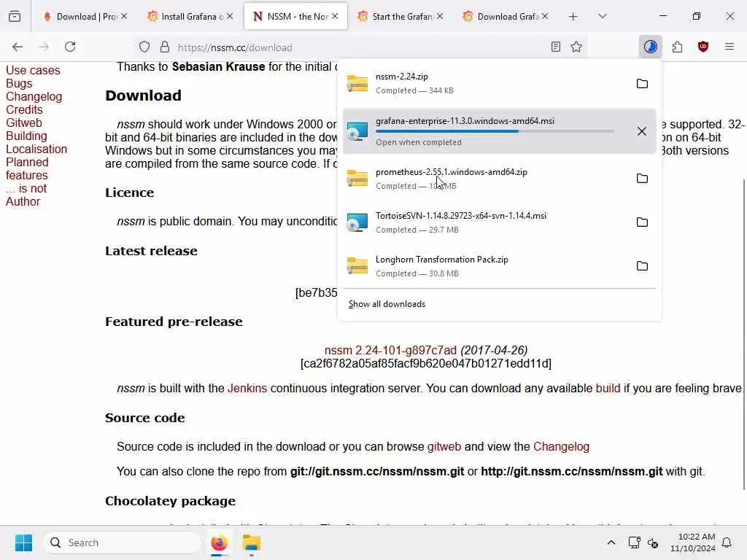Screen dimensions: 747x560
Task: Open the nssm-2.24.zip archive icon
Action: pyautogui.click(x=357, y=84)
